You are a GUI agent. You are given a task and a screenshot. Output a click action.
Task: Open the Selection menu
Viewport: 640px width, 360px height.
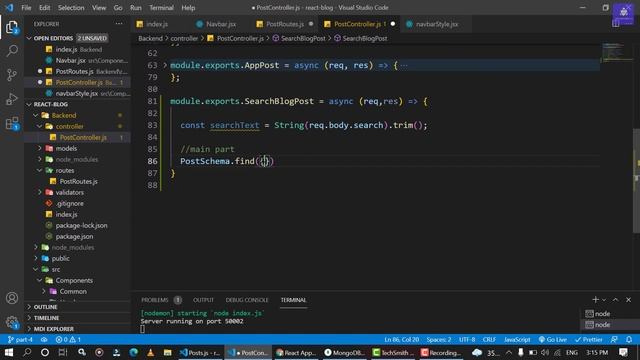[x=71, y=7]
